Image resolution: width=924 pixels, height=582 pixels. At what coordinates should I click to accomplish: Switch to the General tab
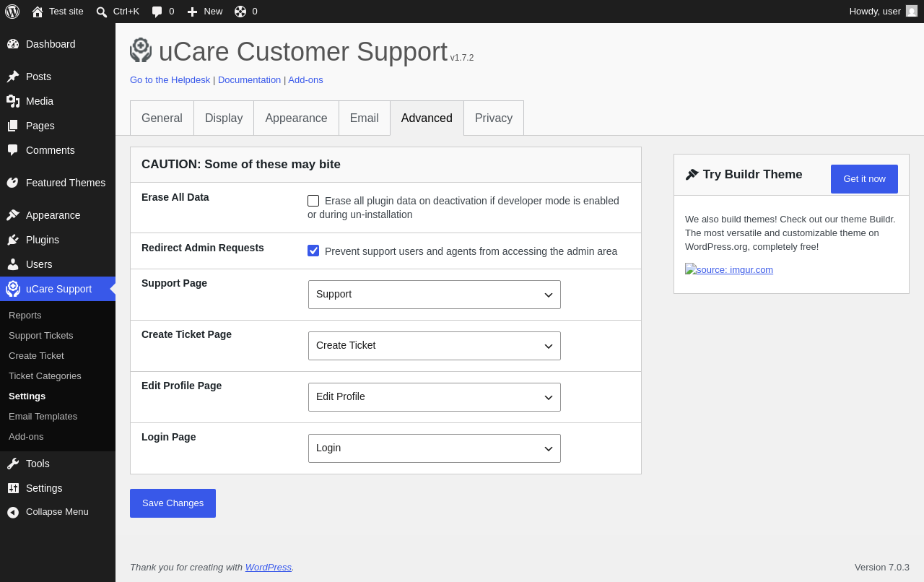click(x=162, y=118)
